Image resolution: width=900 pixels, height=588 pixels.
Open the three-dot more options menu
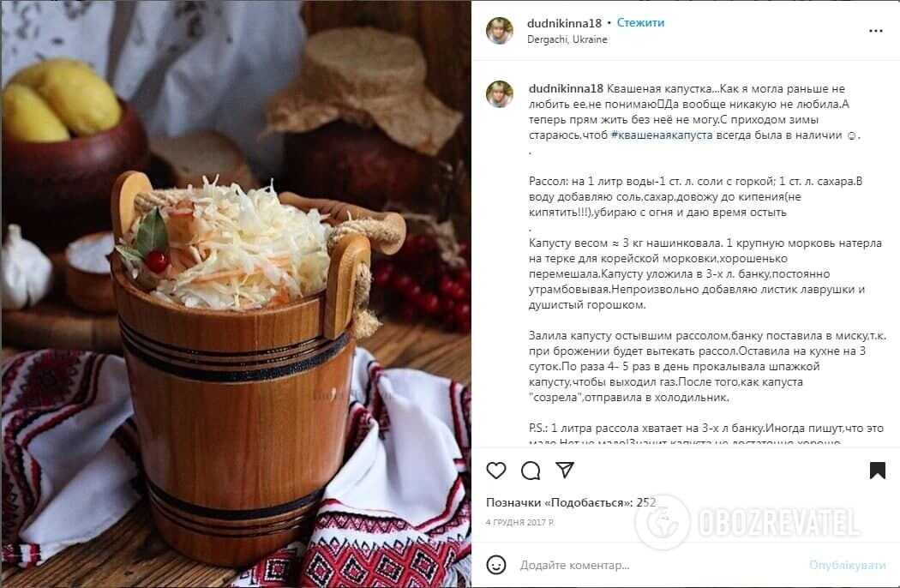(x=876, y=31)
